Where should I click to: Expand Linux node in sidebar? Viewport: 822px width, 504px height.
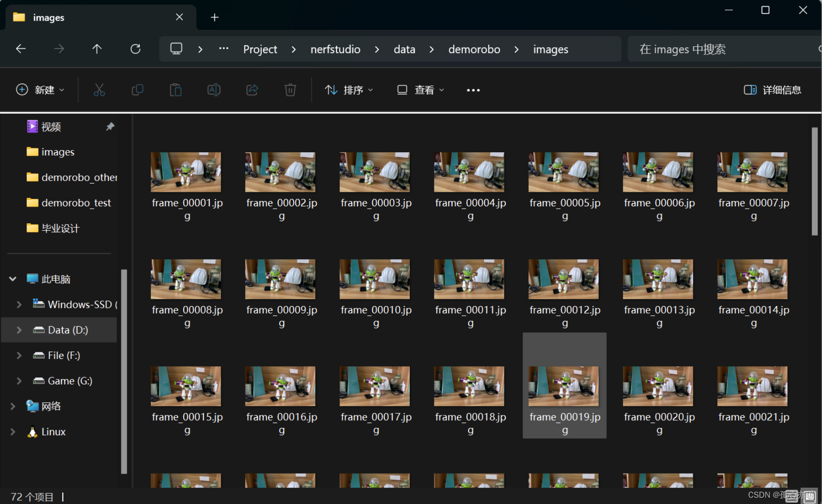(x=13, y=432)
